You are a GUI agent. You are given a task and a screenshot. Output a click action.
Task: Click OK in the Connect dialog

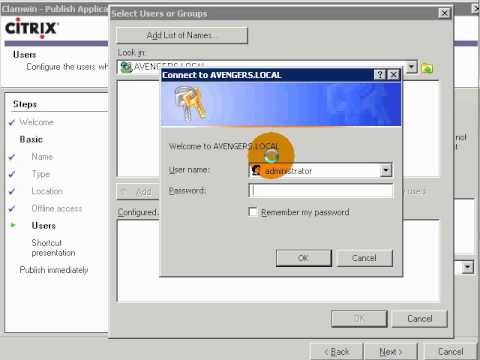point(304,258)
